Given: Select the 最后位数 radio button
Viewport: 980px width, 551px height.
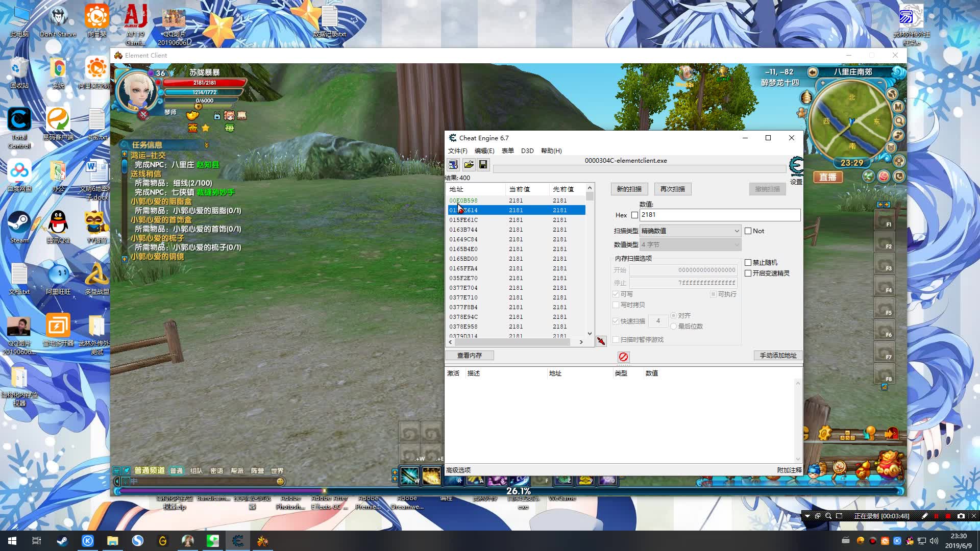Looking at the screenshot, I should point(673,327).
